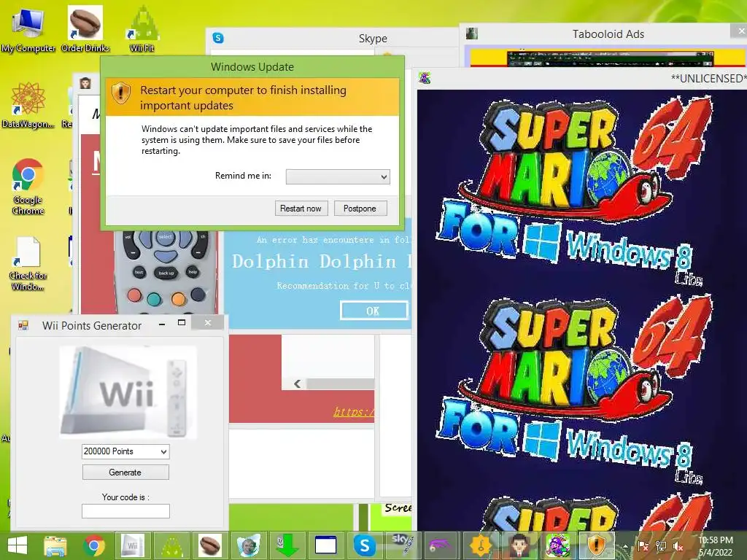Open the blank window taskbar icon
This screenshot has height=560, width=747.
pos(326,545)
